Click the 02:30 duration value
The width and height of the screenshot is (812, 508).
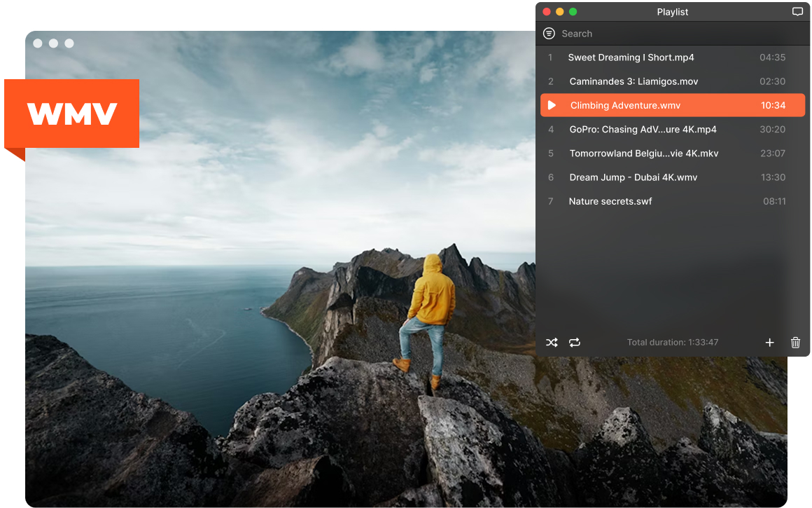pyautogui.click(x=772, y=81)
